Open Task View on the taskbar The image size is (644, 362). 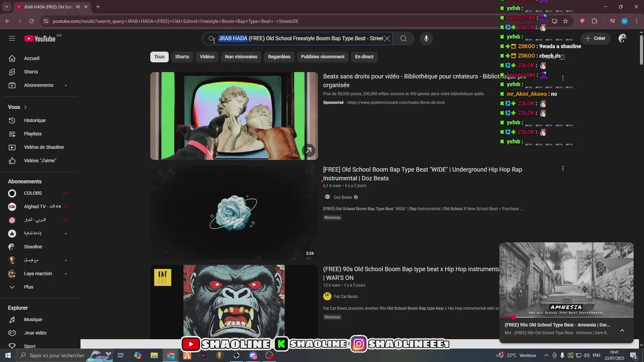[x=121, y=355]
